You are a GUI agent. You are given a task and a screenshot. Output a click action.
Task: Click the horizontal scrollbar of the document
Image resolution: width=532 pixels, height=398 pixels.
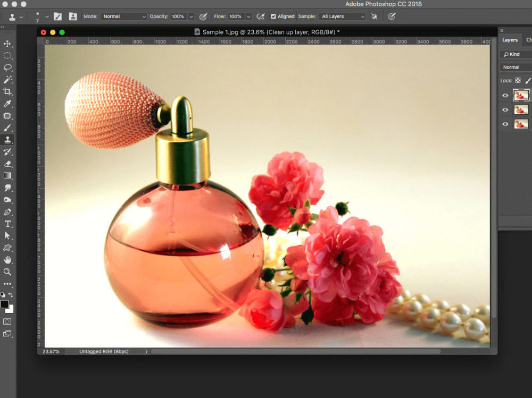pos(296,352)
